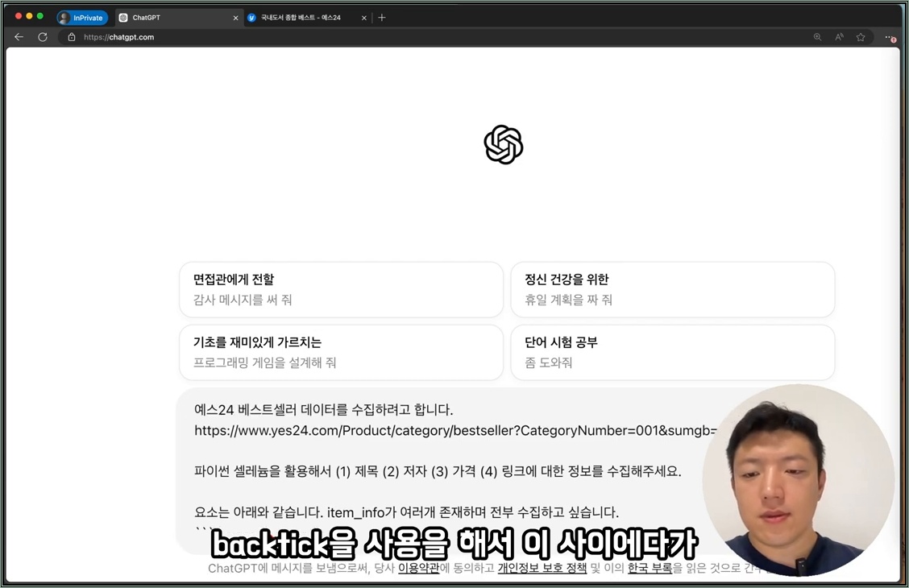Screen dimensions: 909x588
Task: Click the lock site info icon
Action: pyautogui.click(x=71, y=37)
